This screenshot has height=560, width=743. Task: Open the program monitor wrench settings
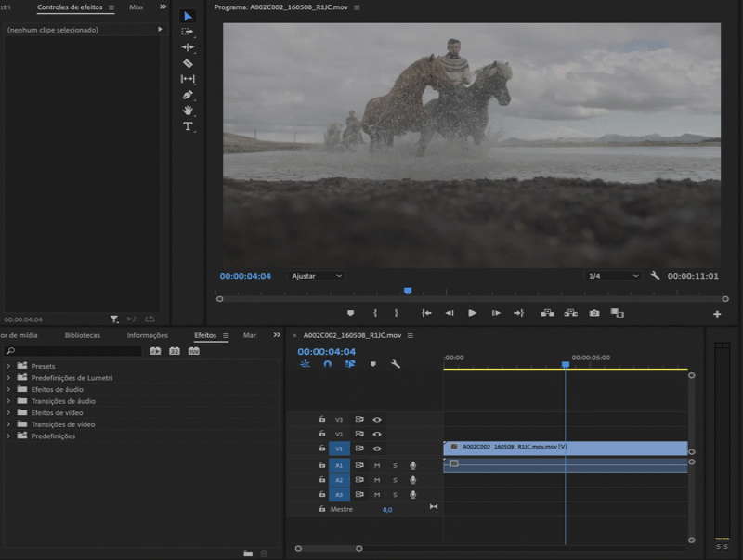pyautogui.click(x=655, y=276)
